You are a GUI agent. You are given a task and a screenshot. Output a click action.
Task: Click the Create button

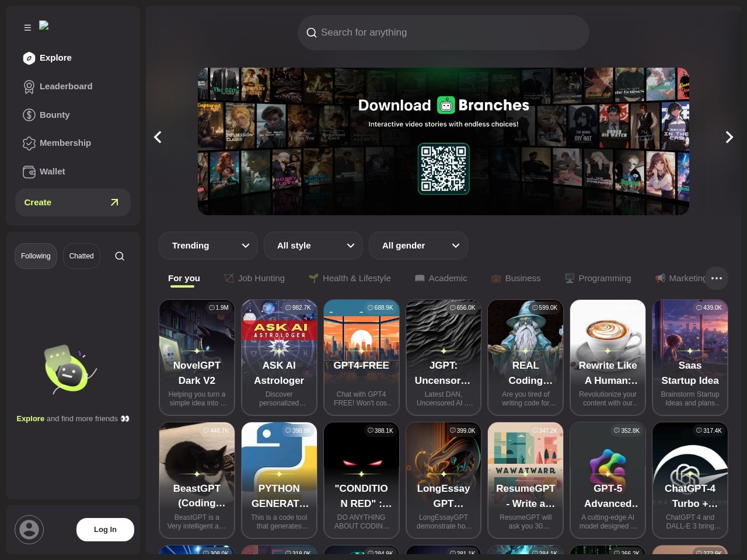(72, 202)
